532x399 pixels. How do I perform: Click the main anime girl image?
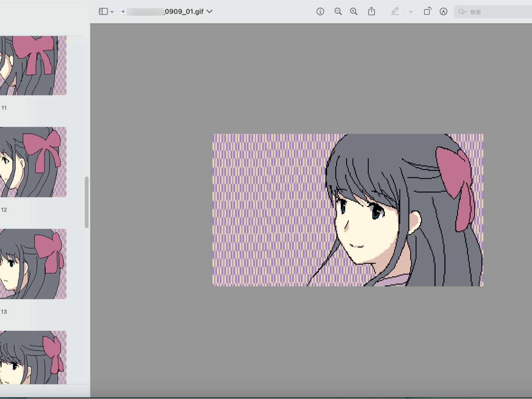348,210
